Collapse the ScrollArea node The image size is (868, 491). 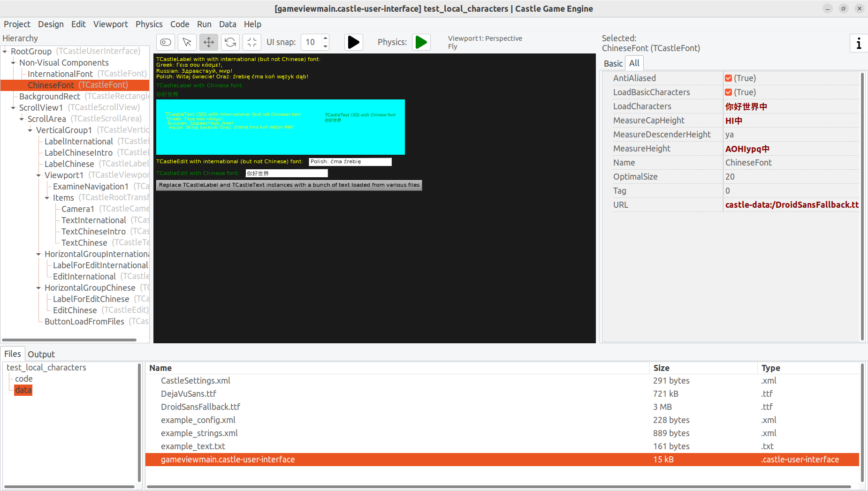pos(22,119)
